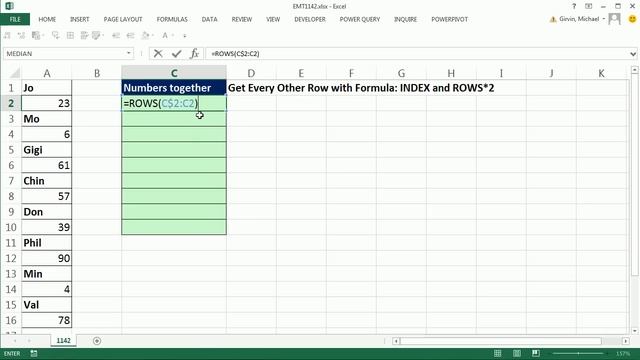This screenshot has width=640, height=360.
Task: Switch to the HOME ribbon tab
Action: [x=47, y=19]
